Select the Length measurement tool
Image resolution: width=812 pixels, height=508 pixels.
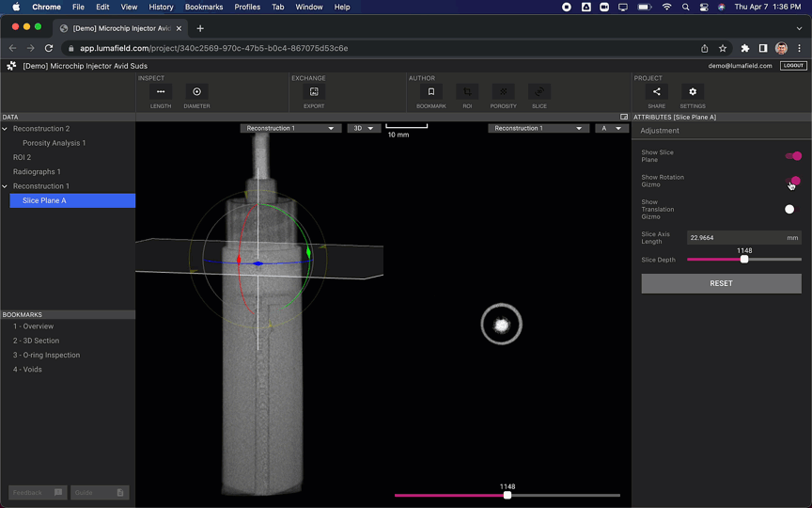[161, 92]
